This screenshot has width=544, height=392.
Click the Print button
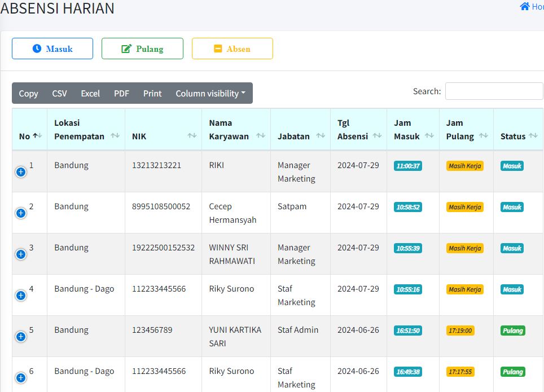pos(152,93)
